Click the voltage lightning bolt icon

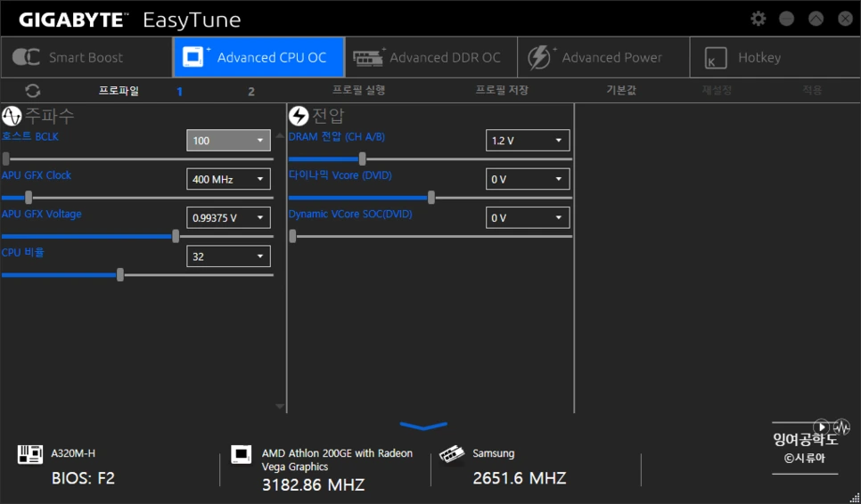pyautogui.click(x=299, y=116)
